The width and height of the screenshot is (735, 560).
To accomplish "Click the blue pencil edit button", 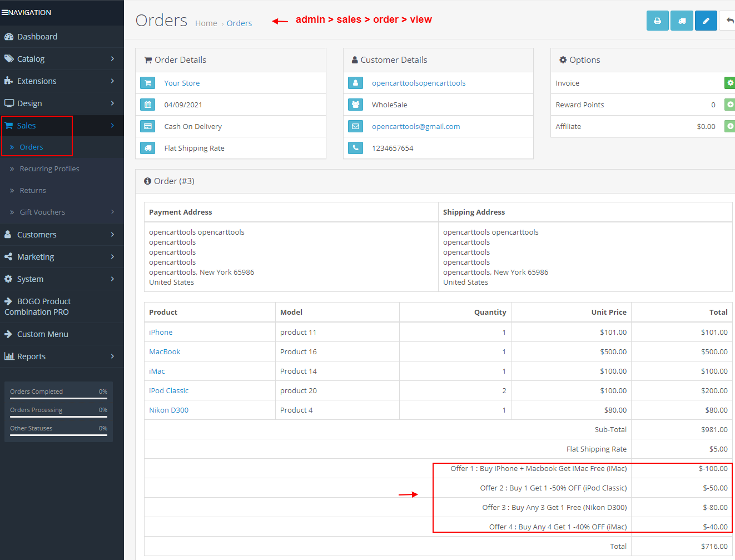I will click(x=706, y=21).
